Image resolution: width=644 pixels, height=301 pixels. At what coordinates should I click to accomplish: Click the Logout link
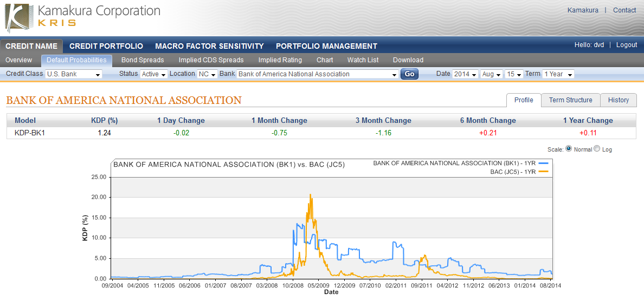(626, 45)
